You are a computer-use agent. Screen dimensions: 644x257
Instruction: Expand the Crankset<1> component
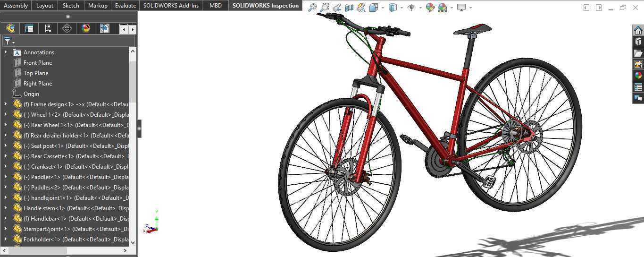pos(5,166)
